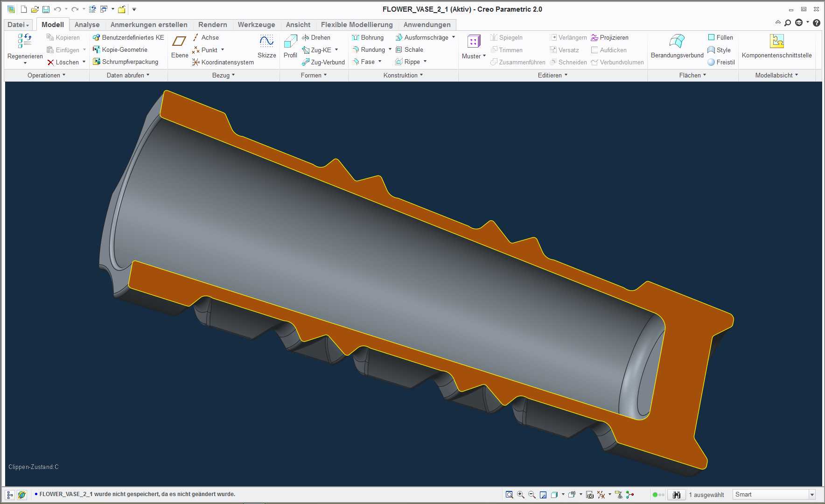Screen dimensions: 825x504
Task: Select the Bohrung hole tool
Action: tap(368, 37)
